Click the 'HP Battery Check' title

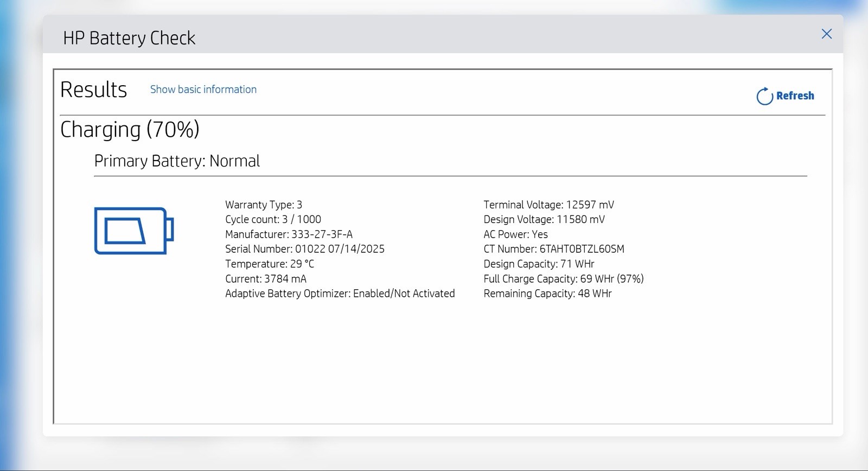click(129, 38)
